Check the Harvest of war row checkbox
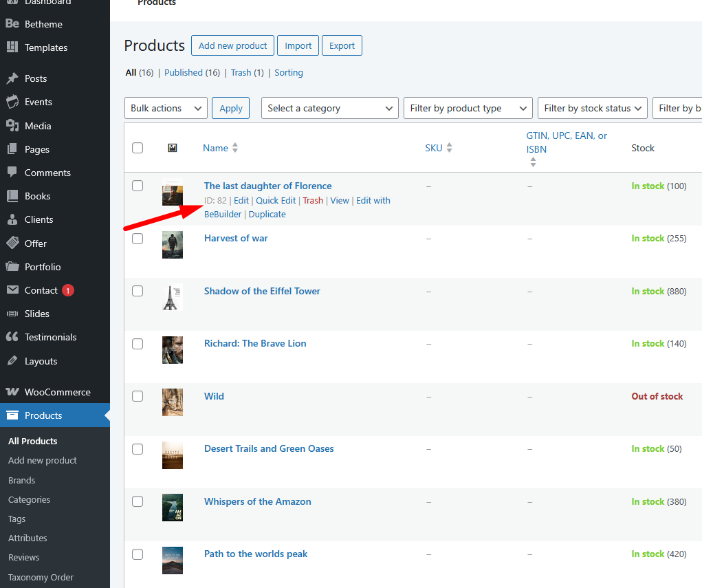 (x=138, y=239)
